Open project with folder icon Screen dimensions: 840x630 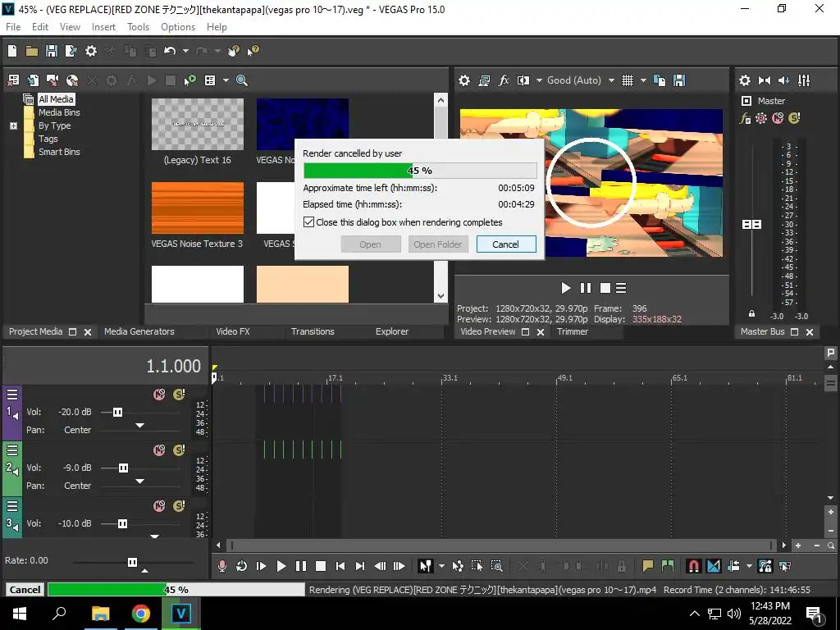tap(32, 51)
